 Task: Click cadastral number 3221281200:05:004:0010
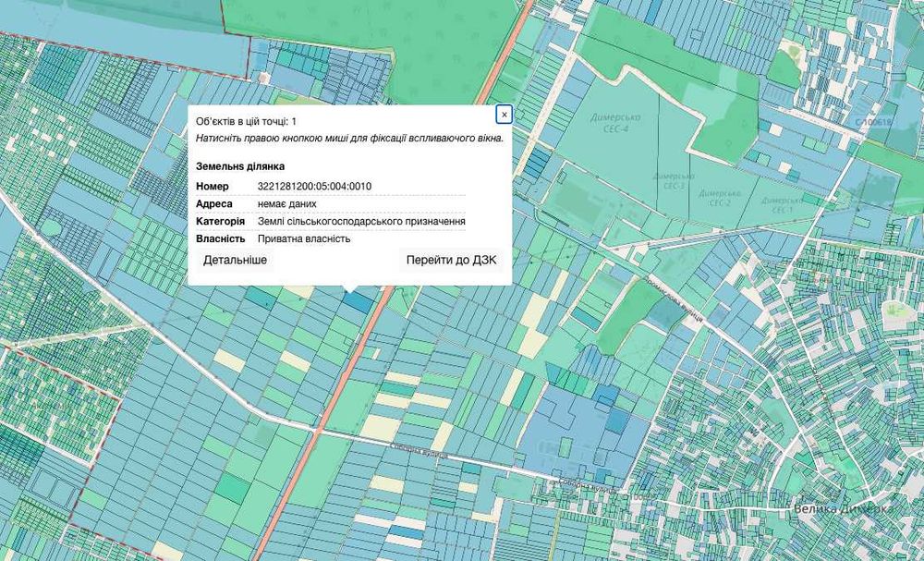[x=314, y=186]
